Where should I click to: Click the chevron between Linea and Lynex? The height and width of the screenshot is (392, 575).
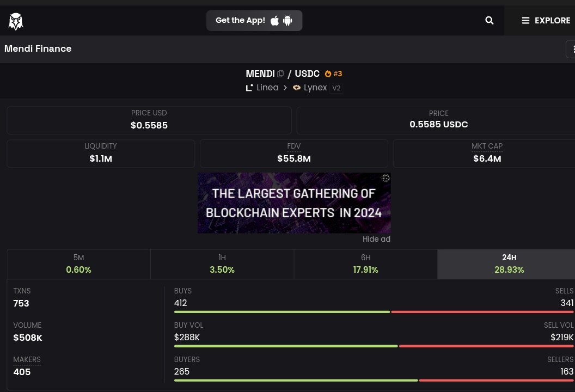[x=285, y=87]
